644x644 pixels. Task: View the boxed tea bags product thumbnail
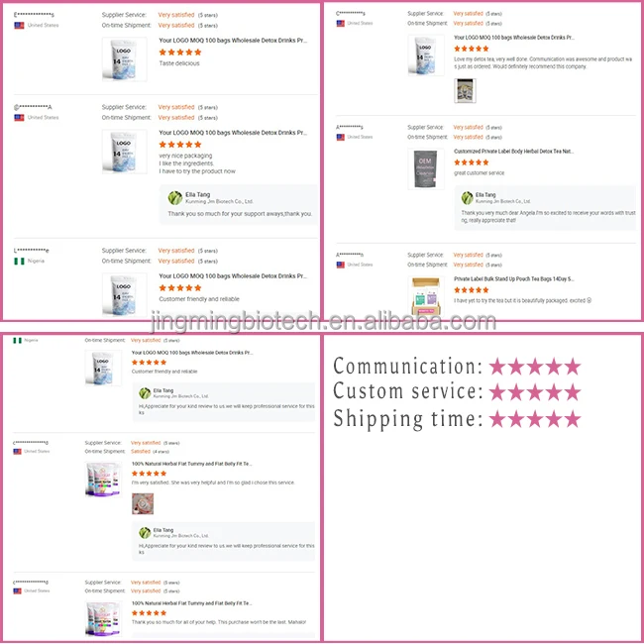(x=426, y=296)
